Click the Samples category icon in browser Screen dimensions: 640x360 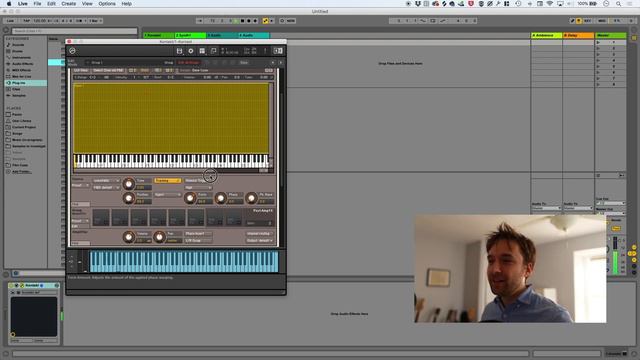(x=9, y=96)
